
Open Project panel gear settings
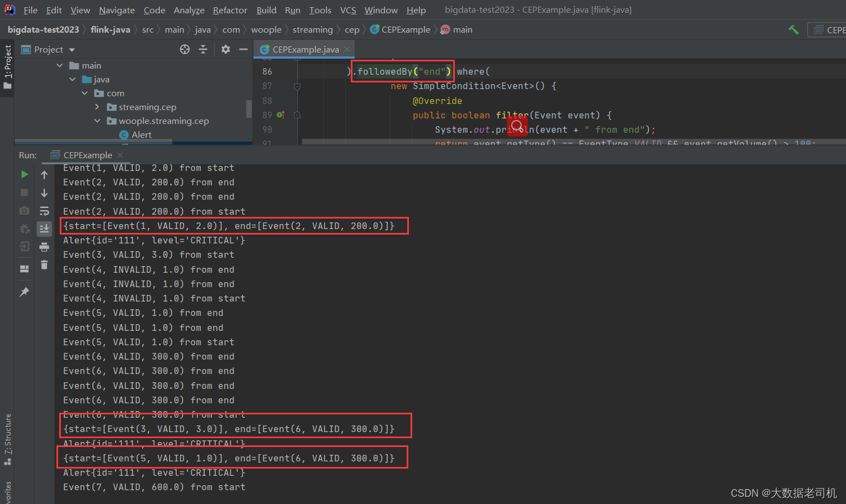(x=225, y=49)
